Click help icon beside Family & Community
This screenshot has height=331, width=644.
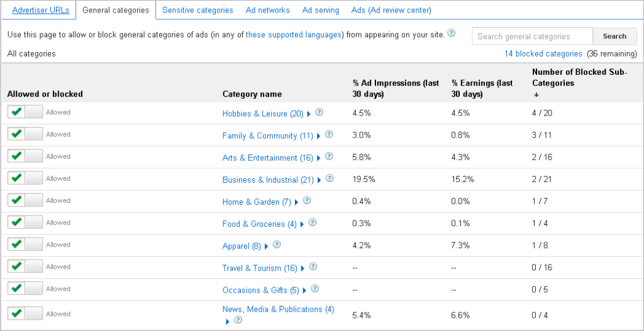329,134
